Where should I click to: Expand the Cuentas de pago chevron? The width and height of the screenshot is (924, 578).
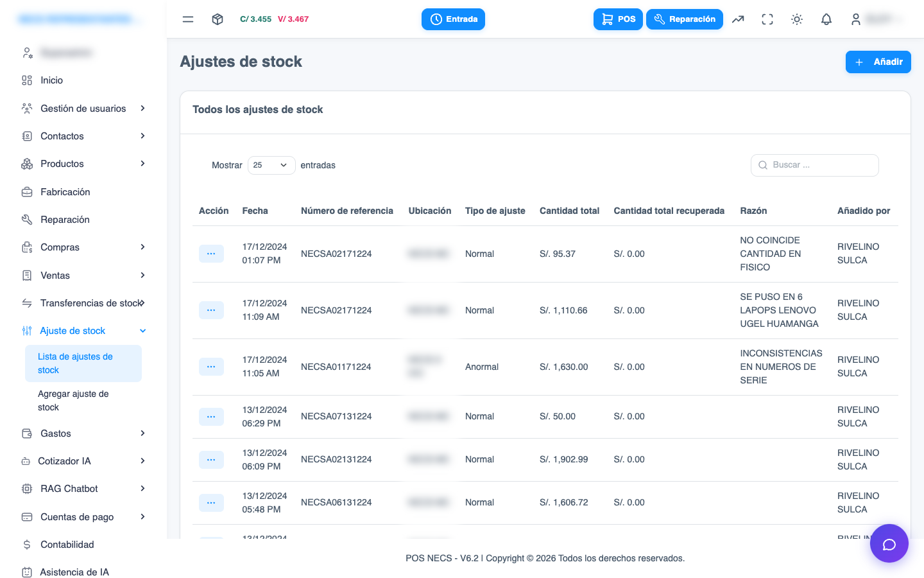[x=142, y=517]
